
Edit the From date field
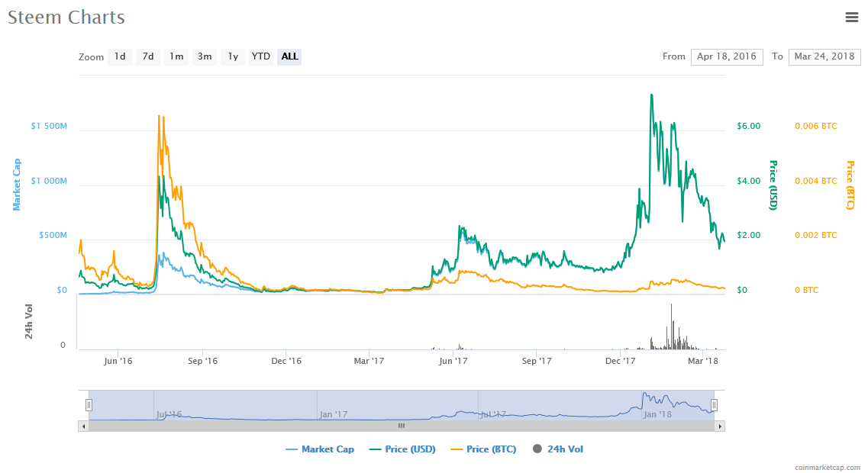click(727, 56)
